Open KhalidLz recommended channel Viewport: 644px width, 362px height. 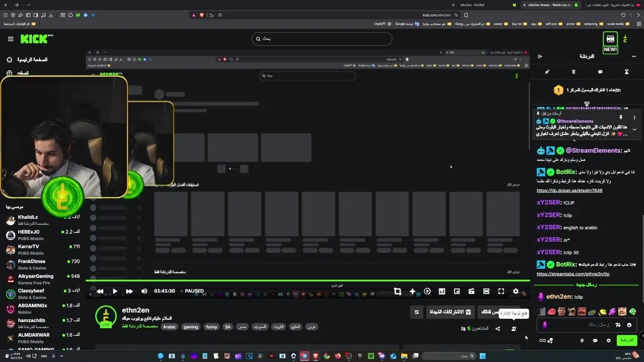coord(43,220)
